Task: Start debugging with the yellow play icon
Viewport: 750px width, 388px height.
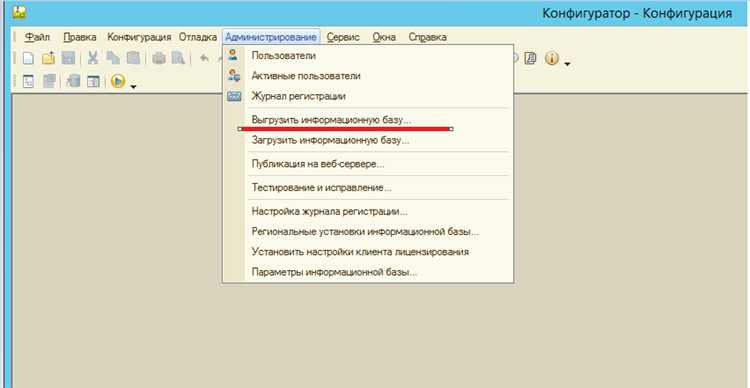Action: 118,81
